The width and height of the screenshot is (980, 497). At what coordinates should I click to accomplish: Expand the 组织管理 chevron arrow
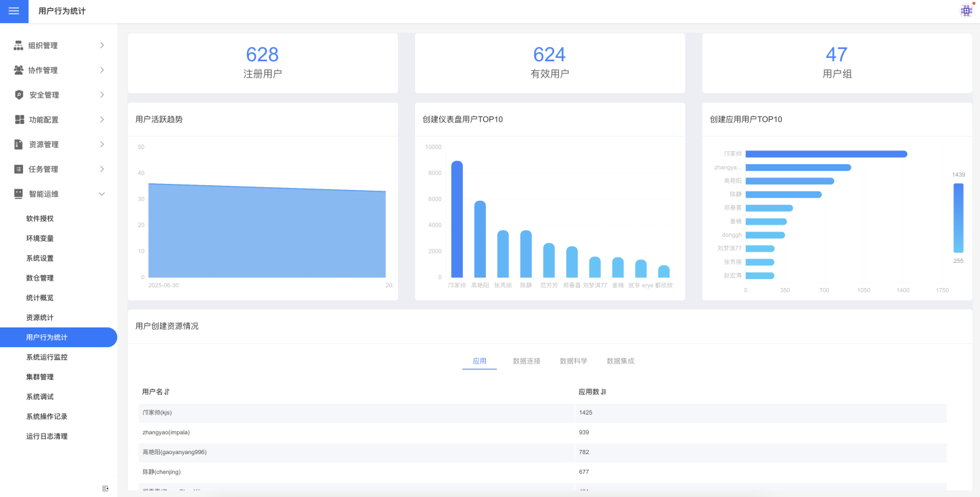point(102,46)
